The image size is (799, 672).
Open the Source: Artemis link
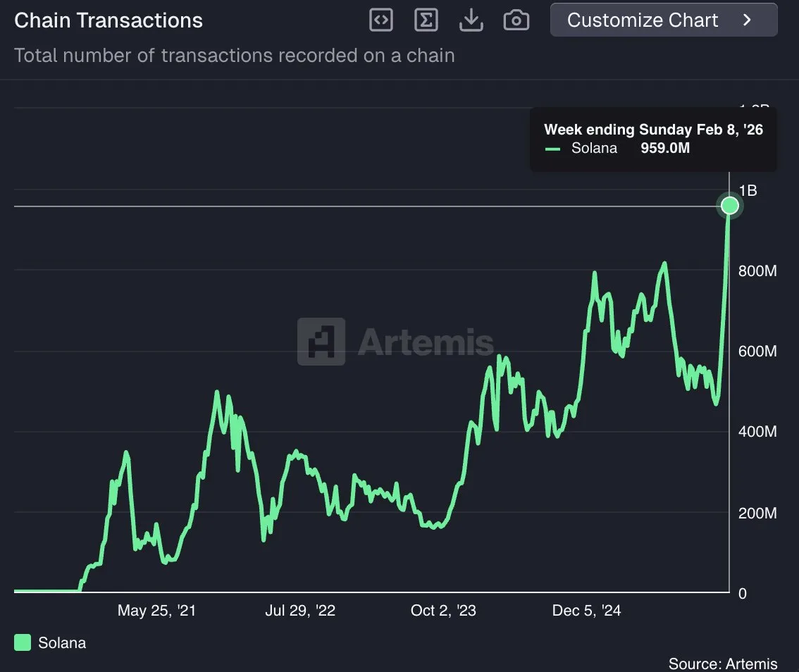[724, 664]
